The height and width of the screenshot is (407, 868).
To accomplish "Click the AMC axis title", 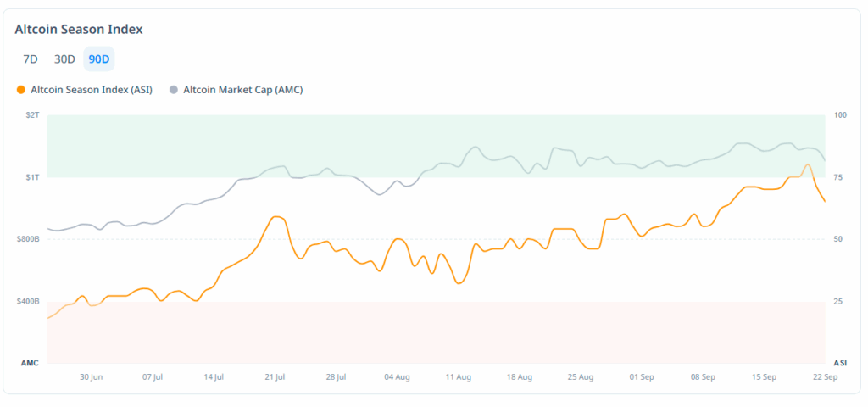I will tap(30, 363).
